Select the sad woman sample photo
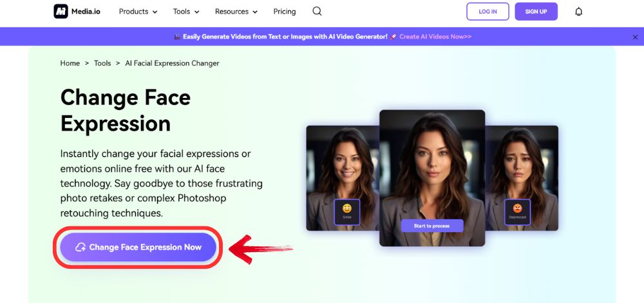The width and height of the screenshot is (644, 303). click(x=522, y=178)
